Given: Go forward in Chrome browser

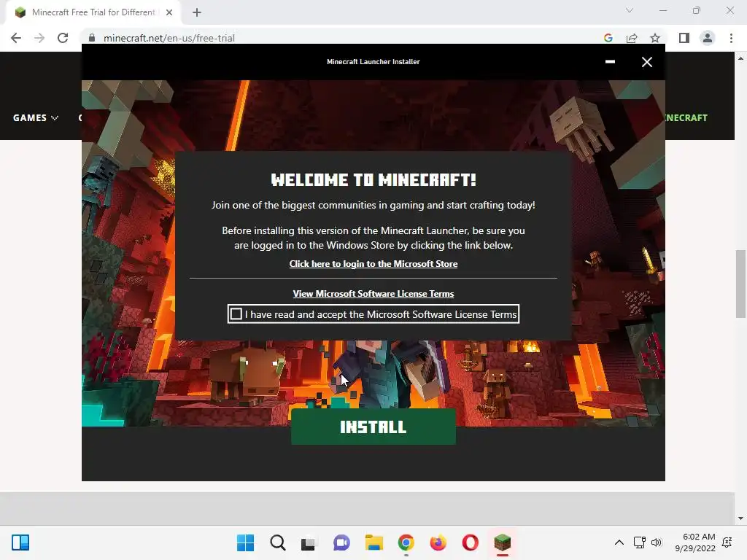Looking at the screenshot, I should coord(39,38).
